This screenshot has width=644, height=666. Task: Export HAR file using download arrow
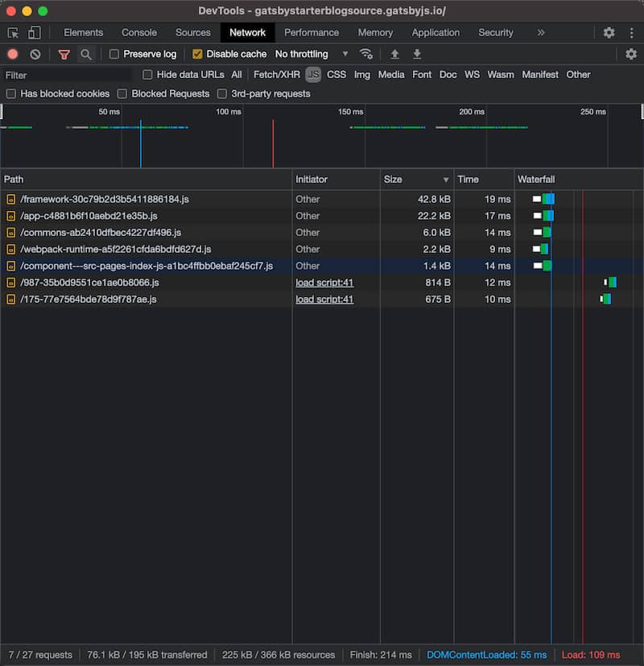(x=417, y=54)
